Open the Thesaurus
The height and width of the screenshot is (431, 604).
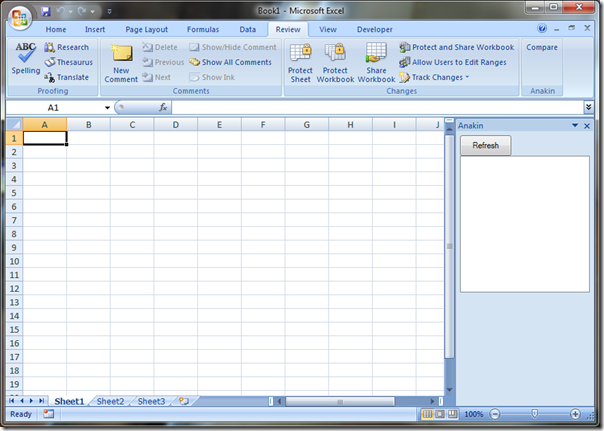(68, 62)
